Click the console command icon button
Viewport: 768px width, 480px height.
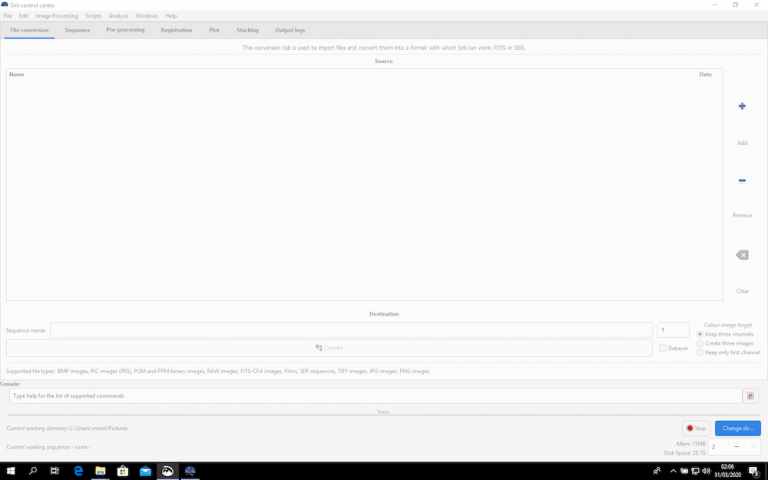[x=750, y=396]
